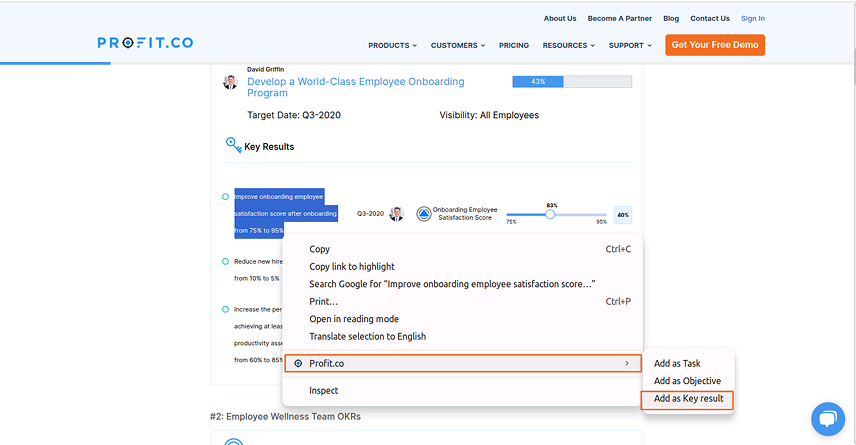The width and height of the screenshot is (856, 445).
Task: Click the 'David Griffin' name label
Action: (x=265, y=69)
